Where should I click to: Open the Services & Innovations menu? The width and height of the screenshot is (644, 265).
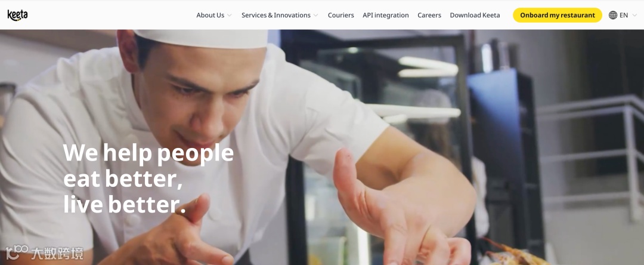[x=275, y=15]
